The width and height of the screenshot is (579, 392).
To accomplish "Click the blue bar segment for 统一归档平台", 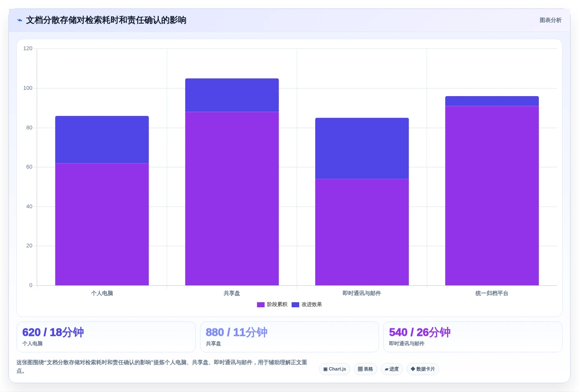I will pyautogui.click(x=492, y=101).
